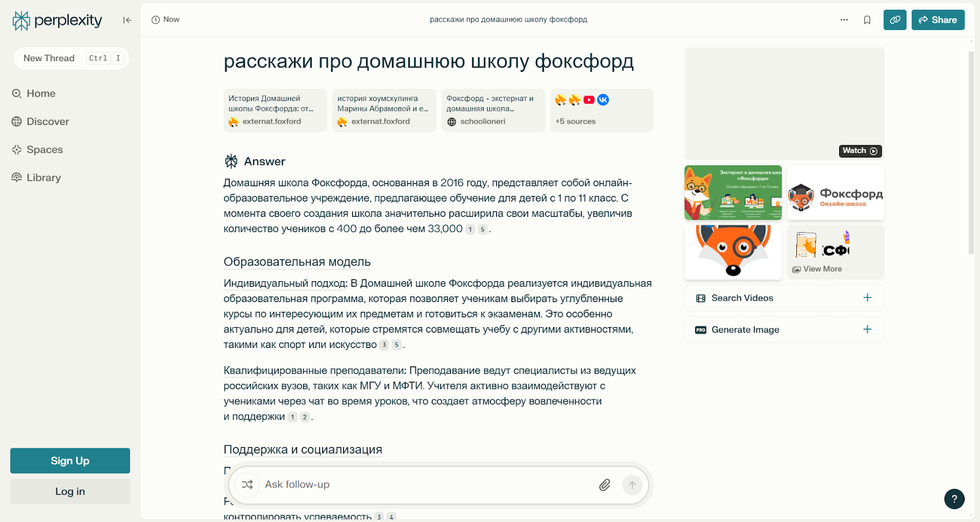The height and width of the screenshot is (522, 980).
Task: Click the Now clock indicator
Action: coord(165,20)
